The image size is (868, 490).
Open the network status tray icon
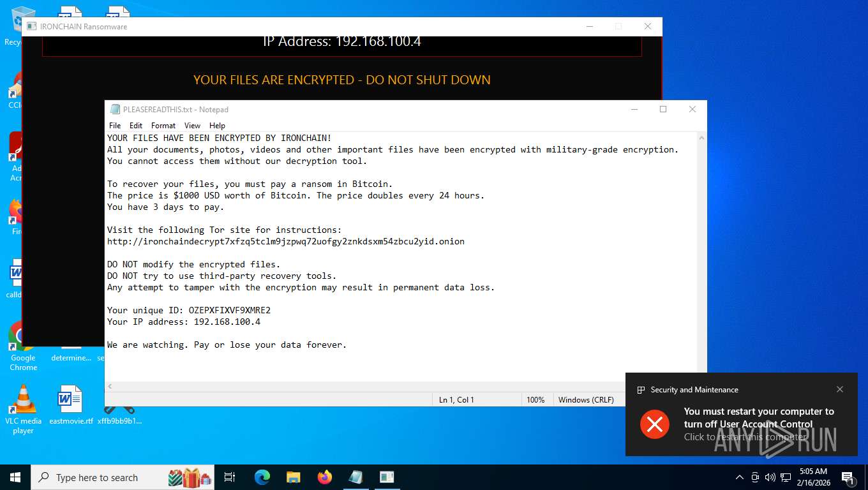pos(786,477)
